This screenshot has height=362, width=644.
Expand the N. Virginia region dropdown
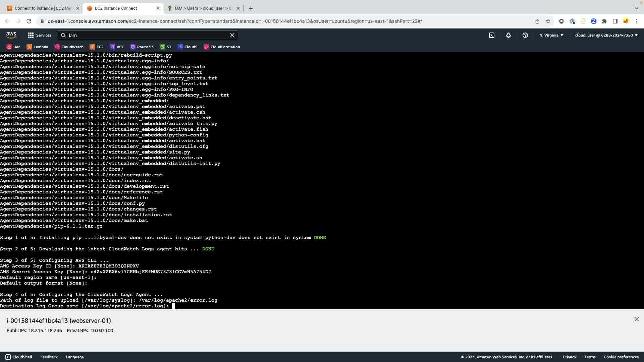(x=551, y=35)
